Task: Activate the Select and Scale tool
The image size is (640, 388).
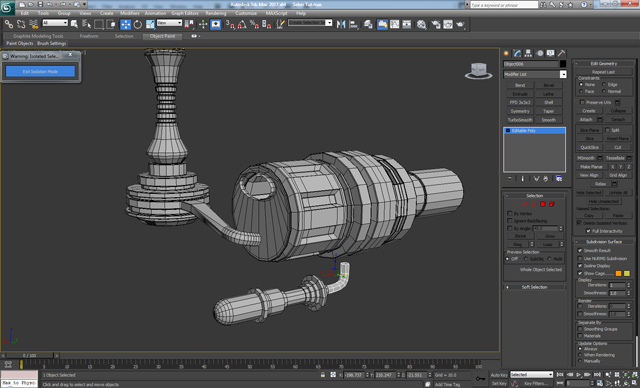Action: [x=150, y=24]
